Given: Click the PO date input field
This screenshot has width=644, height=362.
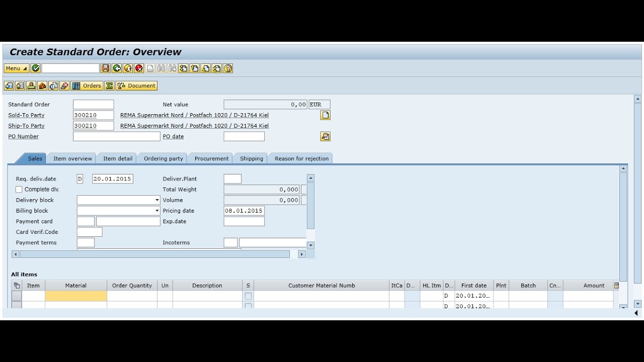Looking at the screenshot, I should coord(244,136).
